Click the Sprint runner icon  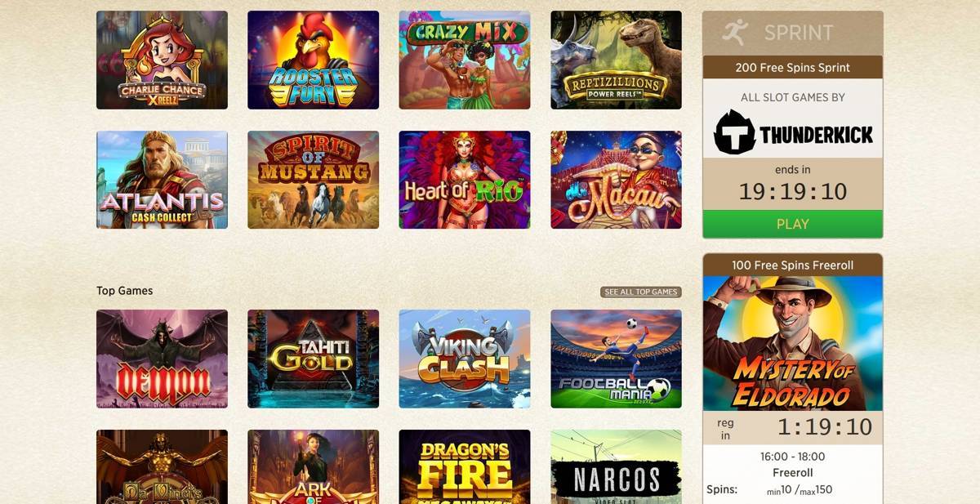pyautogui.click(x=735, y=32)
